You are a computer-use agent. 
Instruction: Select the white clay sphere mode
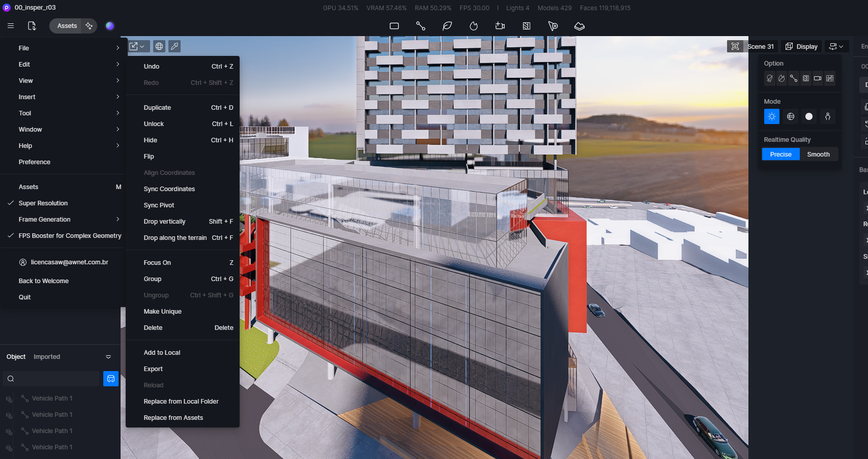[809, 116]
